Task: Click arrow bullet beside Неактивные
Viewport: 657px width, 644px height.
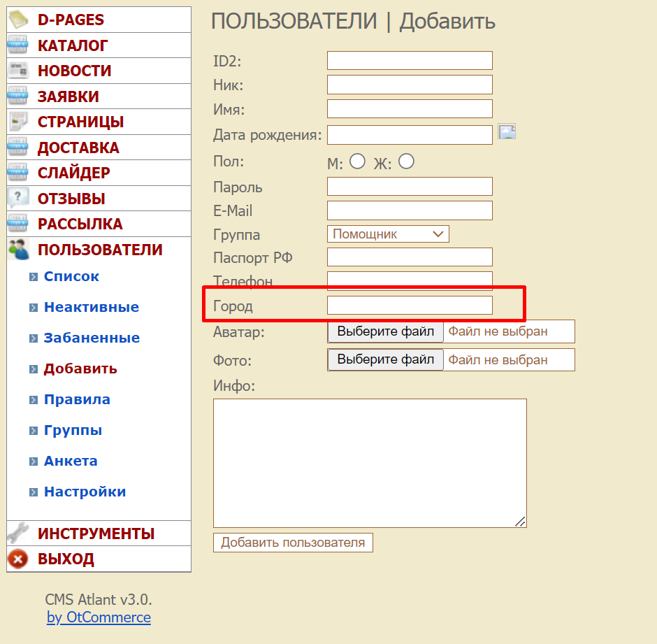Action: [34, 308]
